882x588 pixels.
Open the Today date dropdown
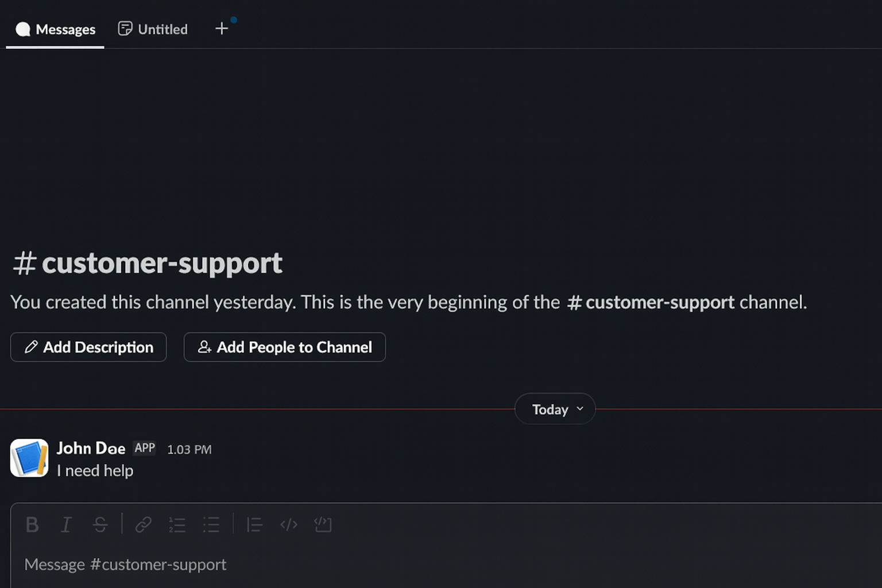pyautogui.click(x=555, y=409)
